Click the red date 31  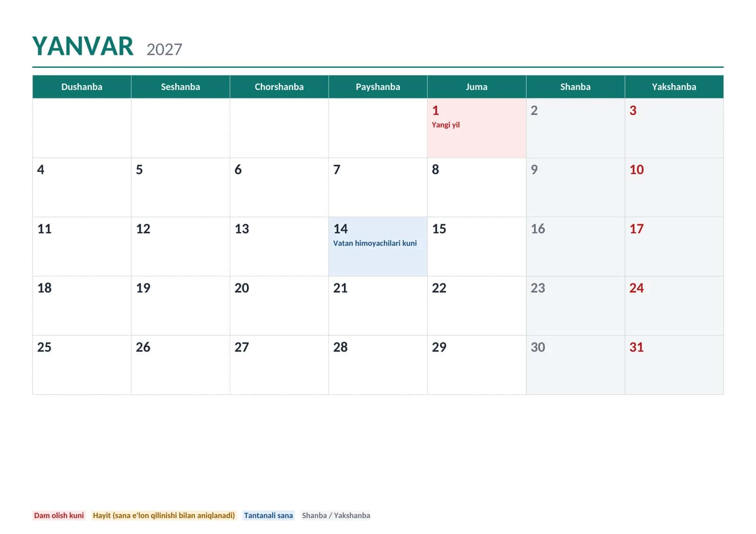[636, 348]
